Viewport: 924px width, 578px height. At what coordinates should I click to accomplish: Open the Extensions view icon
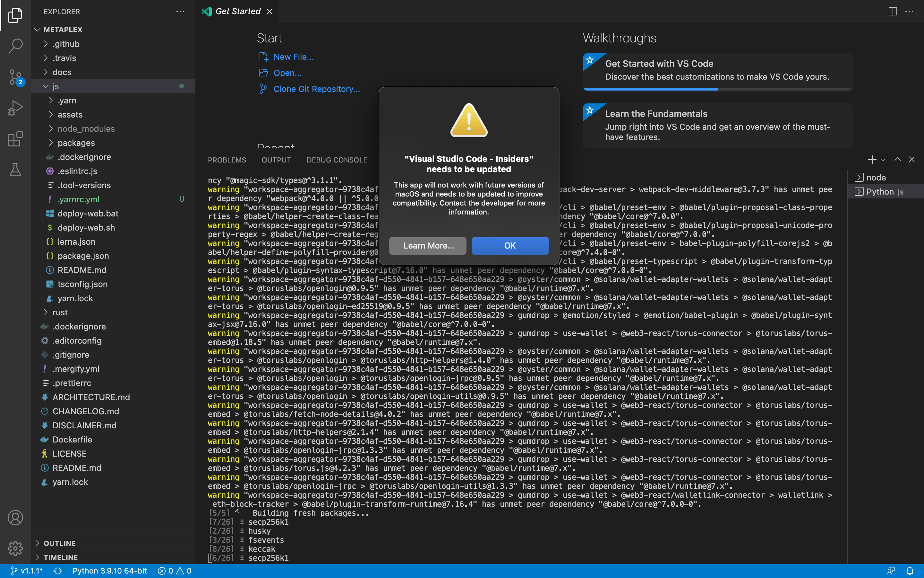(x=15, y=139)
